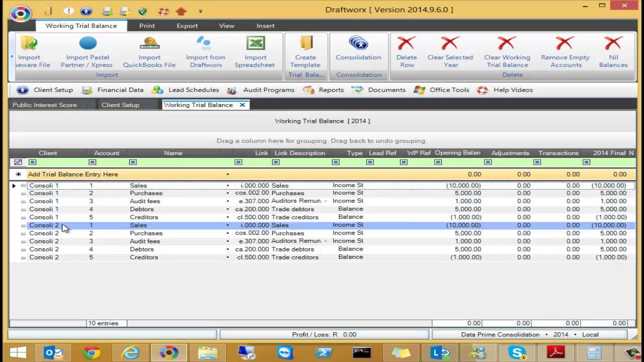Click the Add Trial Balance Entry Here row
Image resolution: width=644 pixels, height=362 pixels.
[322, 174]
